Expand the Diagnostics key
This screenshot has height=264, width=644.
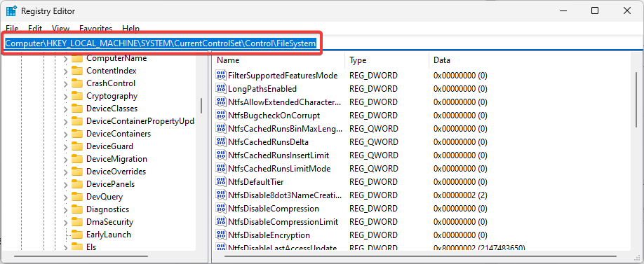65,209
